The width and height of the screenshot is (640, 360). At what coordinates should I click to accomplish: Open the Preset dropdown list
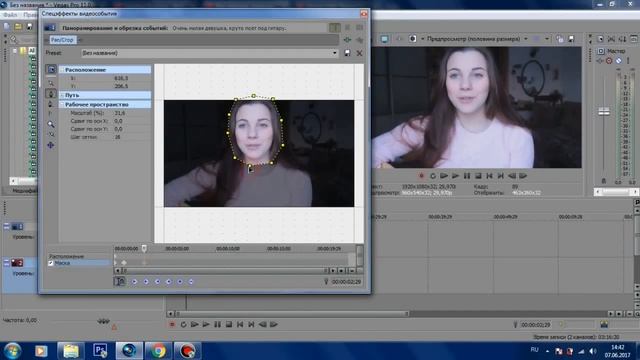[x=334, y=53]
